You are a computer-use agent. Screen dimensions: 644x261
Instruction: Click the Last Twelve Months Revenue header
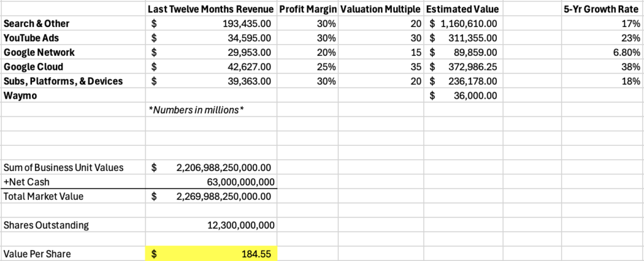point(211,9)
